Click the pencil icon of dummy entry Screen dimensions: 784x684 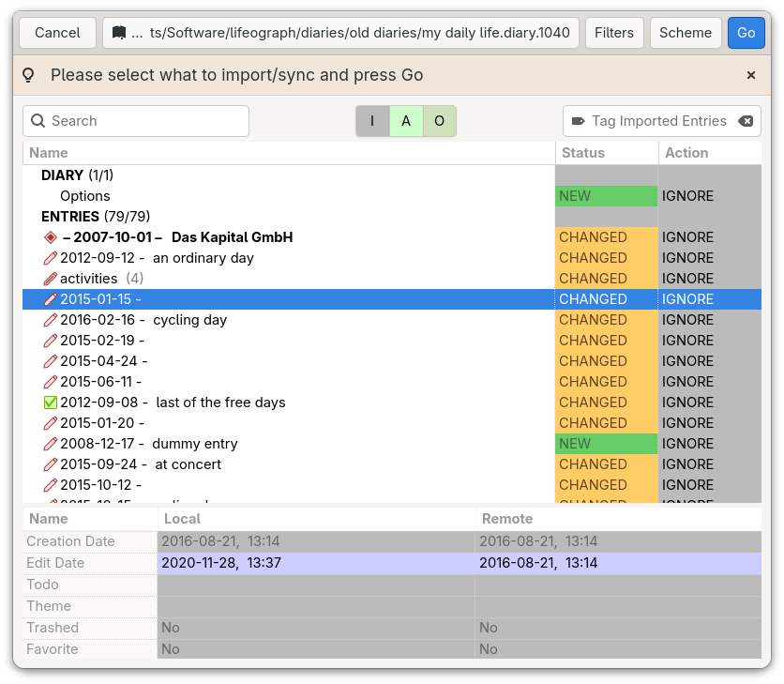coord(50,444)
